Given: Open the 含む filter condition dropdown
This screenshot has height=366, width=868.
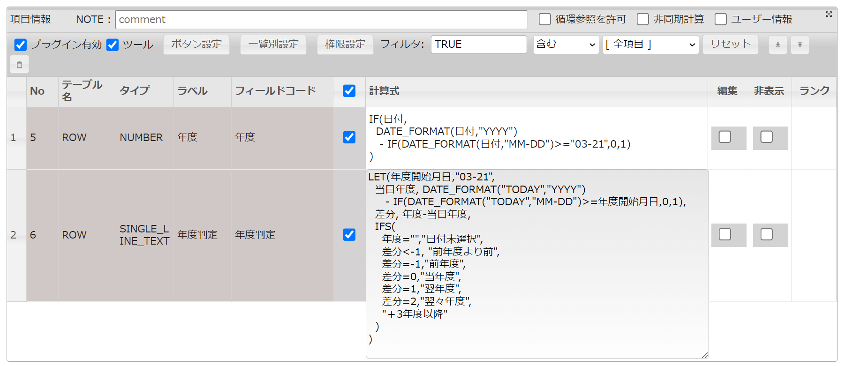Looking at the screenshot, I should [x=566, y=45].
